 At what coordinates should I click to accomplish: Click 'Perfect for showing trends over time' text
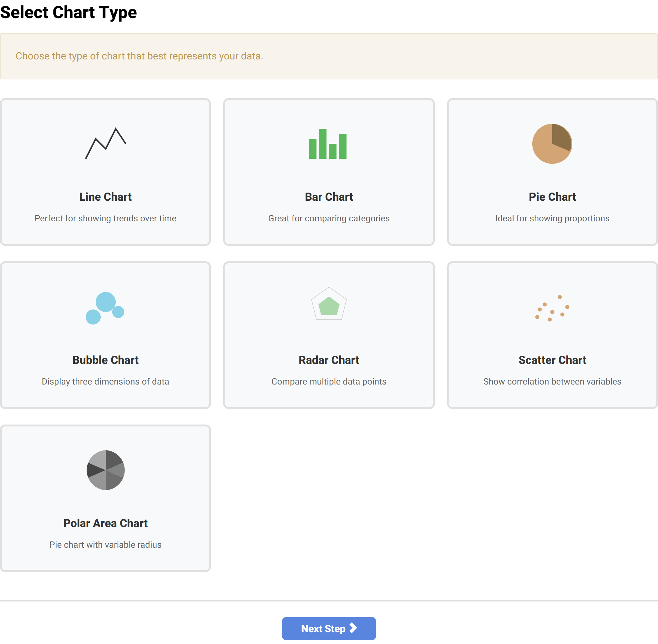click(x=106, y=219)
